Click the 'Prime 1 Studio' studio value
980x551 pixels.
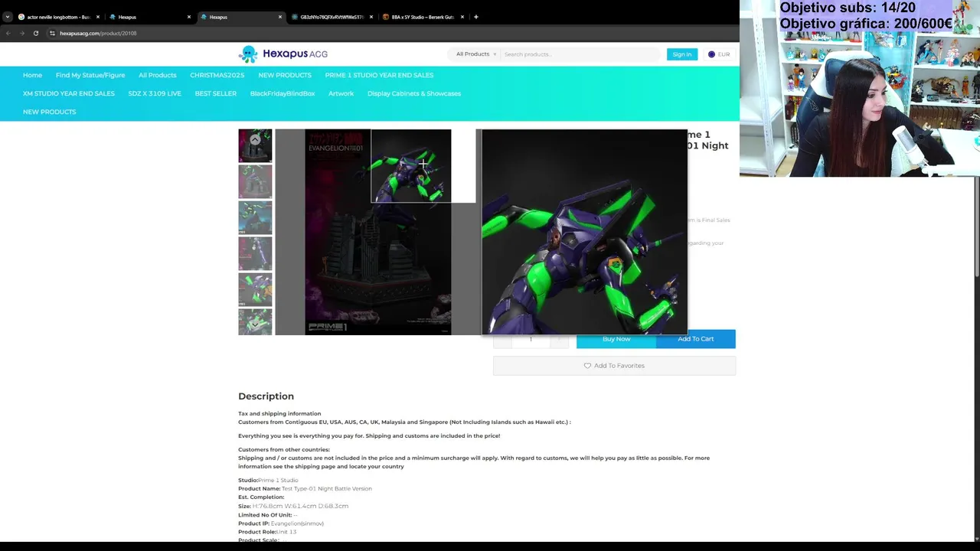point(278,480)
